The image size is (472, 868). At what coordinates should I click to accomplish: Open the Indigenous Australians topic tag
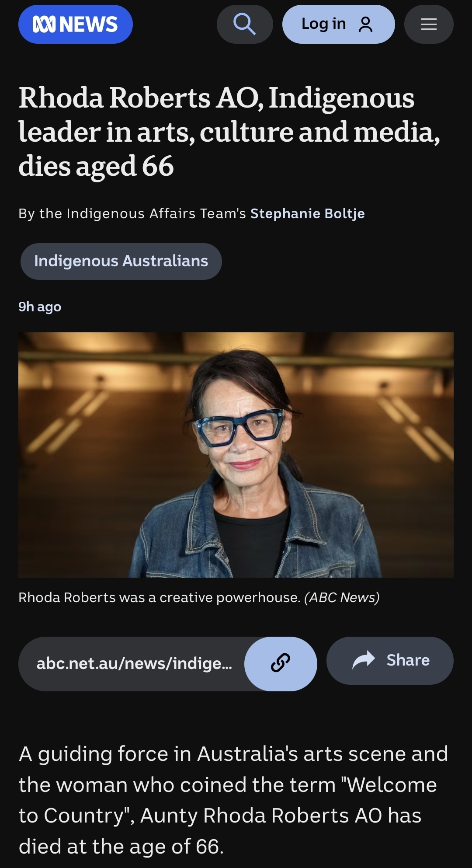121,261
